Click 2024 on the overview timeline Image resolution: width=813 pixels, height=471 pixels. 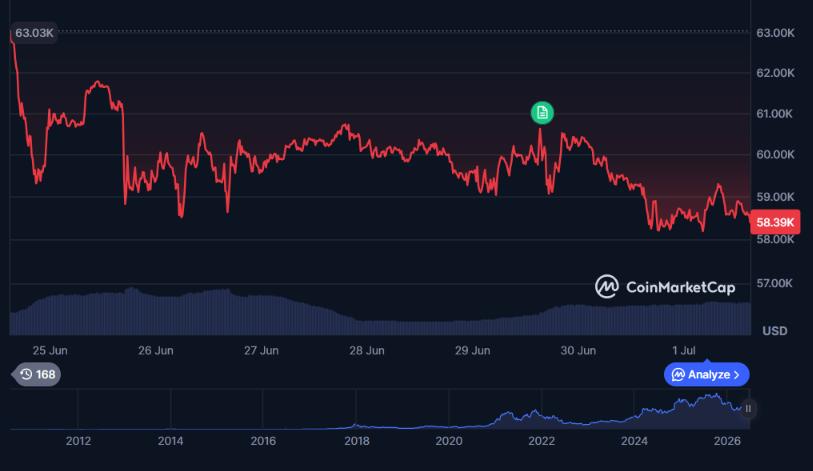coord(634,441)
